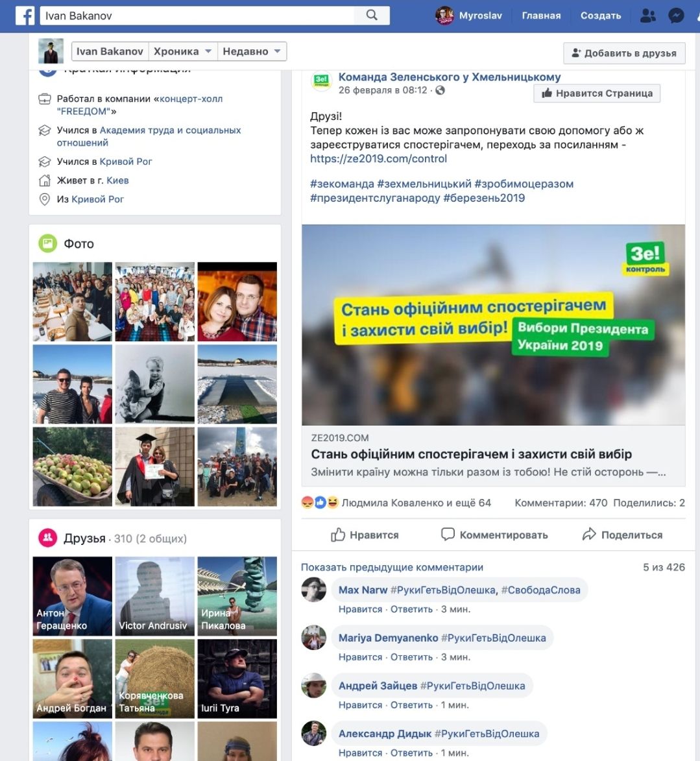Click Киев city link
This screenshot has width=700, height=761.
pos(117,180)
